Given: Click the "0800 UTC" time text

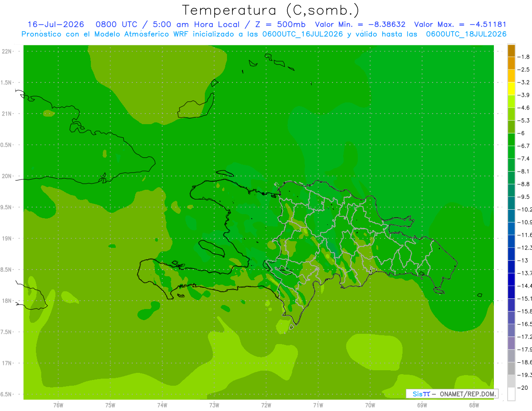Looking at the screenshot, I should click(117, 24).
